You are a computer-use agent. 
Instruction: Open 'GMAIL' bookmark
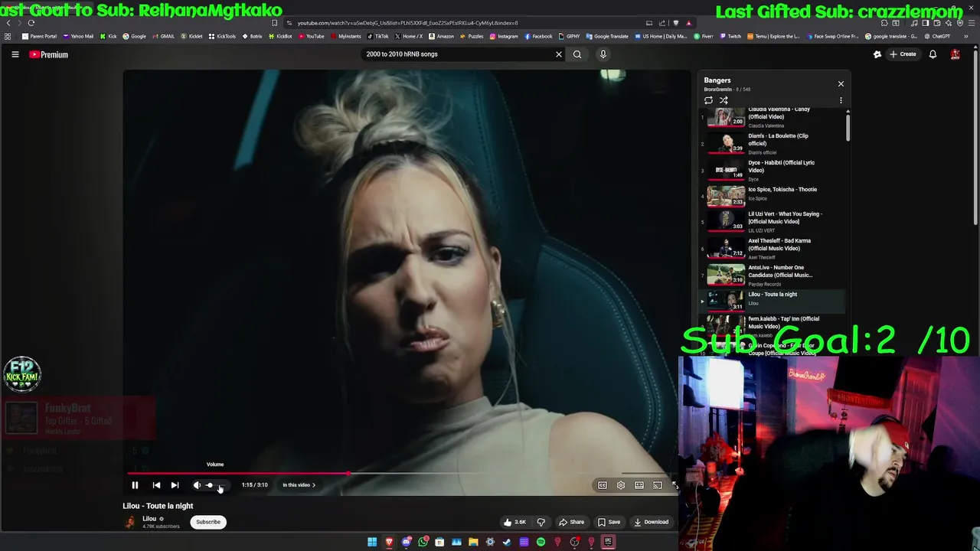click(x=163, y=36)
